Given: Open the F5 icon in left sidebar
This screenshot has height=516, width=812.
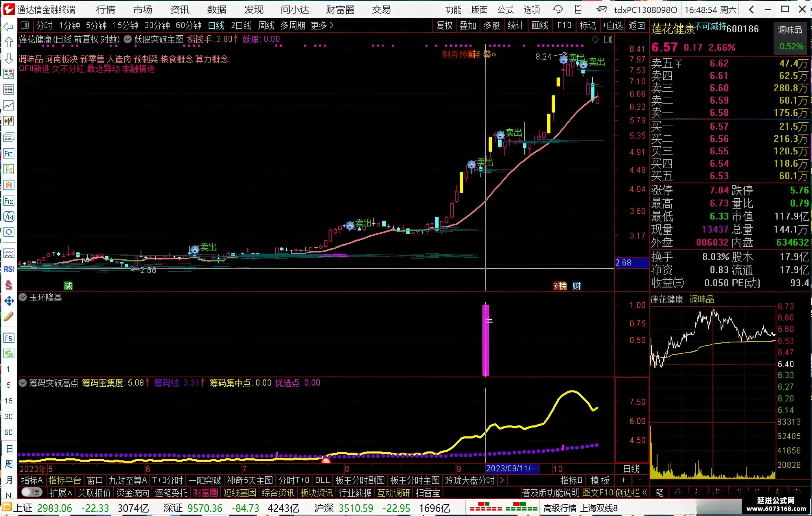Looking at the screenshot, I should click(x=9, y=338).
